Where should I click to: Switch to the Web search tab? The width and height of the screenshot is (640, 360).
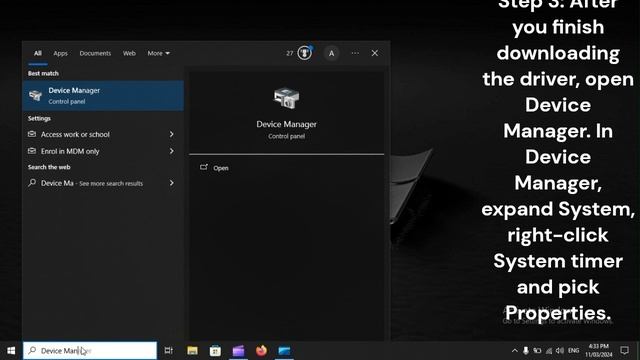pyautogui.click(x=129, y=53)
